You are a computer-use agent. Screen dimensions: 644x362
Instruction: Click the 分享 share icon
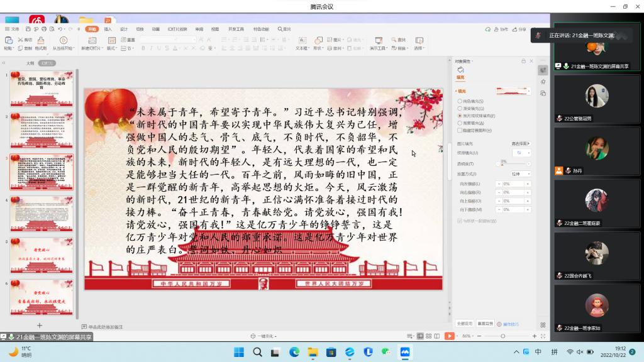pos(517,29)
